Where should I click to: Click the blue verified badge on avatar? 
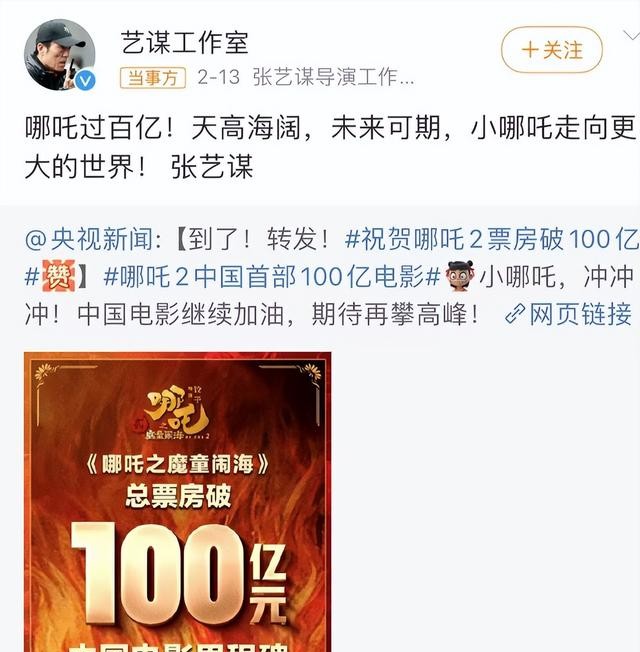[85, 80]
